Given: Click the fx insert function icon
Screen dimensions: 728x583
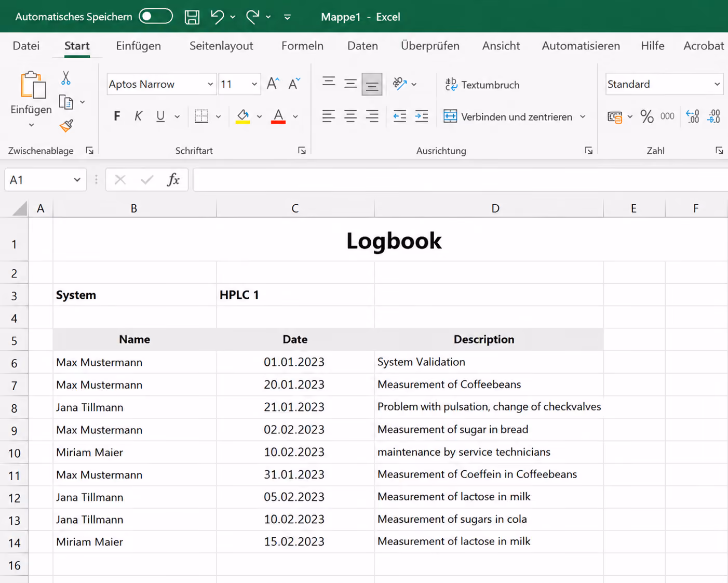Looking at the screenshot, I should [173, 180].
